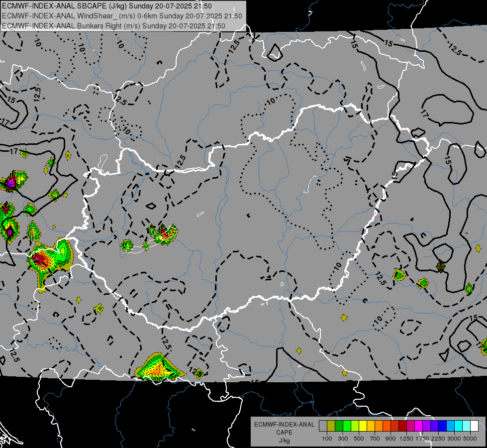Select the deep blue legend swatch
487x448 pixels.
point(443,426)
